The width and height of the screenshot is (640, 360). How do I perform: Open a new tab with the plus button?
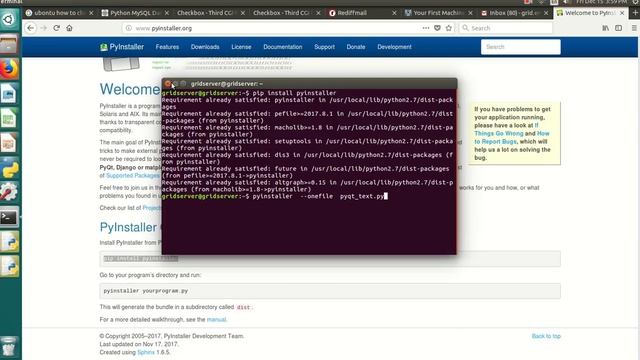click(x=635, y=13)
